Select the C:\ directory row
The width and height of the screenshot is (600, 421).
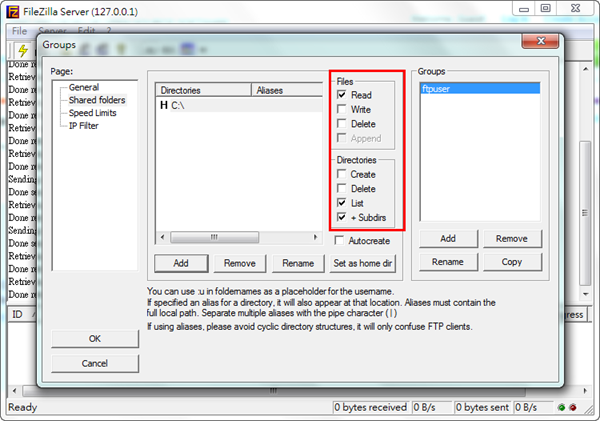[239, 105]
